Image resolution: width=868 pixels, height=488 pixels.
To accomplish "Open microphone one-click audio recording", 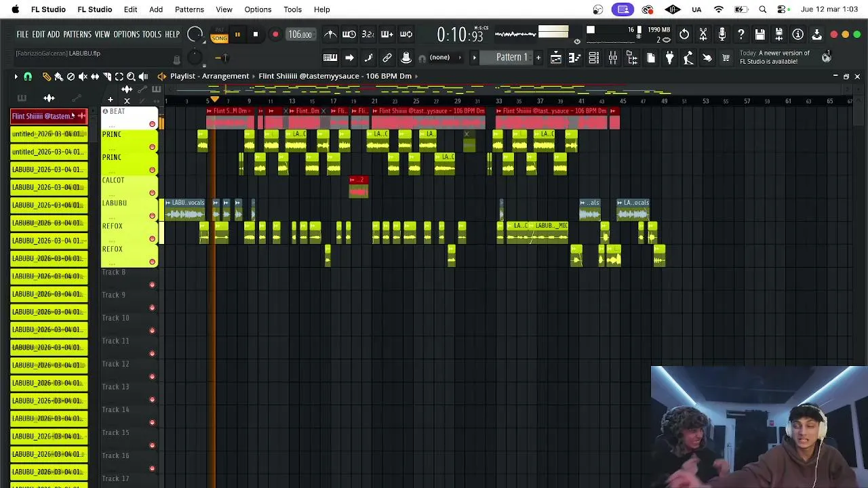I will (722, 34).
